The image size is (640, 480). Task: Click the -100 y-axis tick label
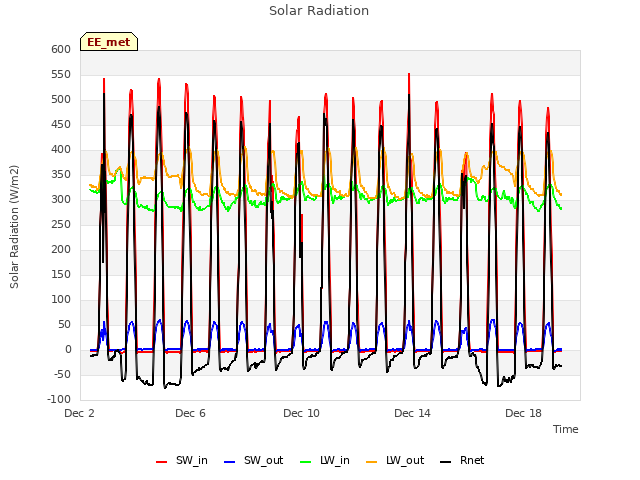click(60, 399)
